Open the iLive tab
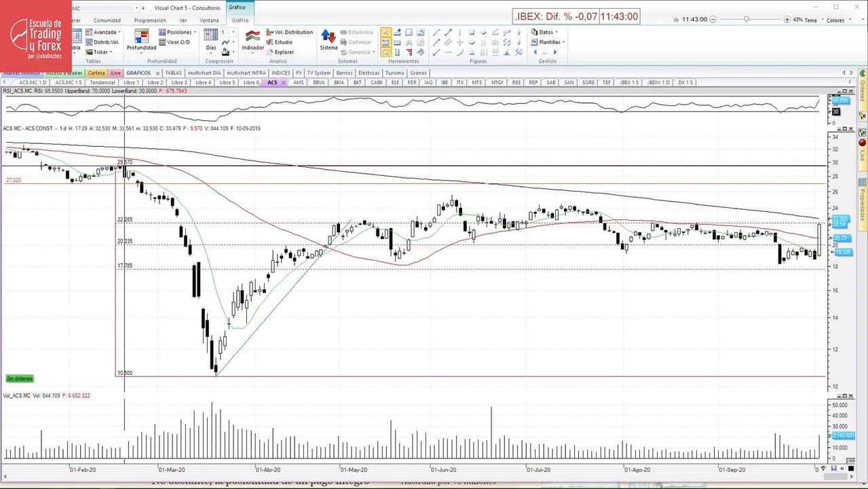This screenshot has width=868, height=489. click(x=115, y=73)
